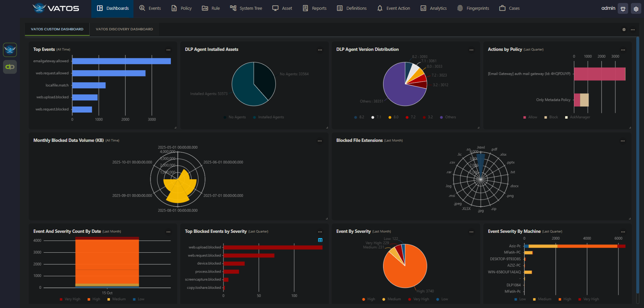644x308 pixels.
Task: Switch to the VATOS DISCOVERY DASHBOARD tab
Action: [x=124, y=29]
